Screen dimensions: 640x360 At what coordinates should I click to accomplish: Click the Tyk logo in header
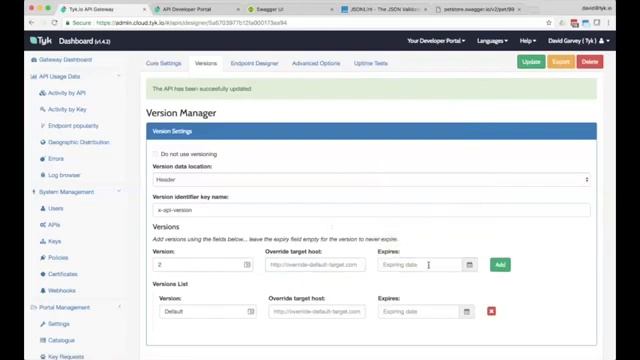[41, 41]
